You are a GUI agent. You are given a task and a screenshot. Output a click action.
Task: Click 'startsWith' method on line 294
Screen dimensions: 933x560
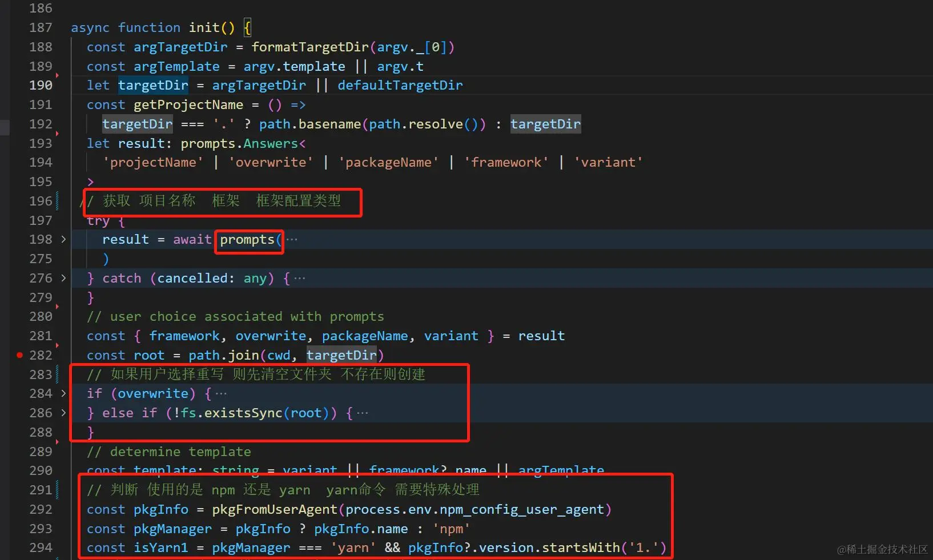tap(581, 548)
